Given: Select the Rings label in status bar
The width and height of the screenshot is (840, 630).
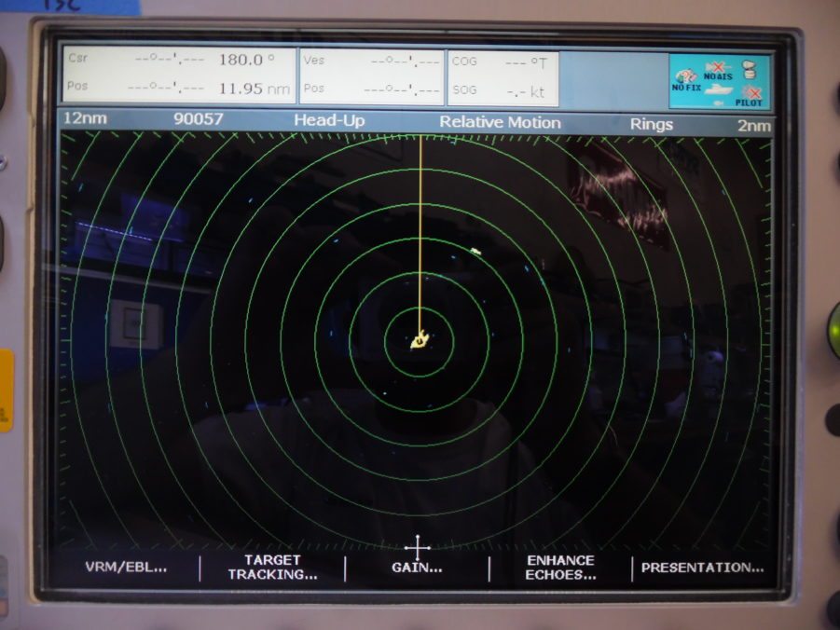Looking at the screenshot, I should 651,124.
